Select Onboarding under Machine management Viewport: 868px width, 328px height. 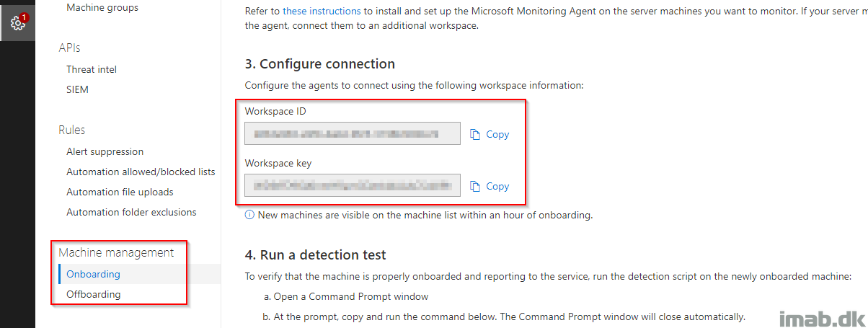tap(93, 274)
